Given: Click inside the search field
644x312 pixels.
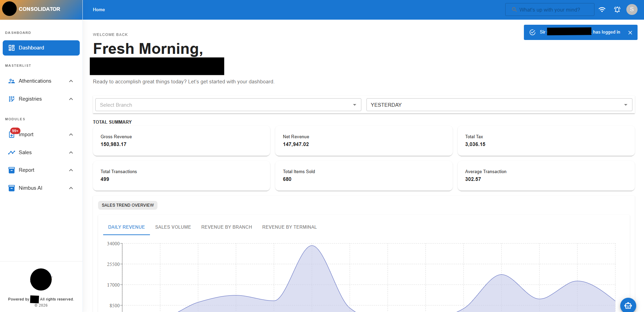Looking at the screenshot, I should point(550,9).
